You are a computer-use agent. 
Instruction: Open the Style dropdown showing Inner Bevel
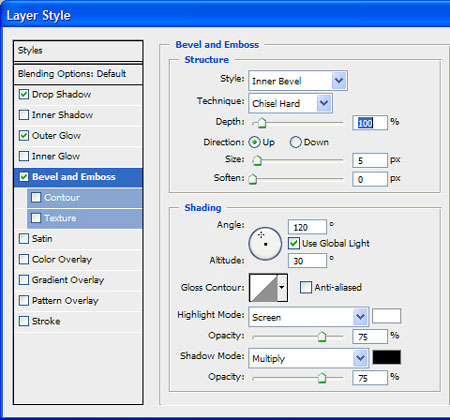pyautogui.click(x=298, y=81)
